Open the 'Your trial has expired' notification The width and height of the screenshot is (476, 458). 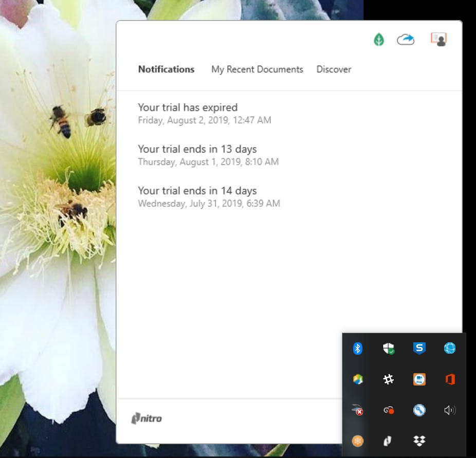coord(188,108)
